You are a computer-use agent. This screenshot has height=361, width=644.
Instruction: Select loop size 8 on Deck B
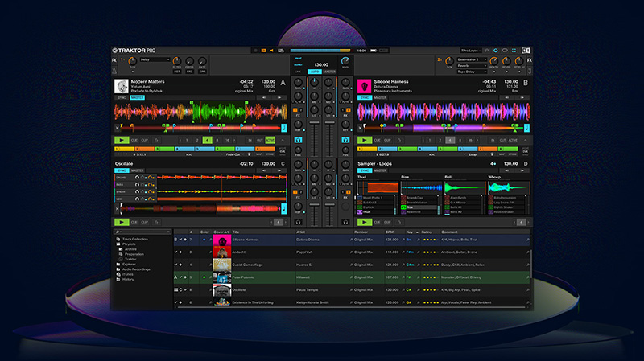pyautogui.click(x=460, y=140)
